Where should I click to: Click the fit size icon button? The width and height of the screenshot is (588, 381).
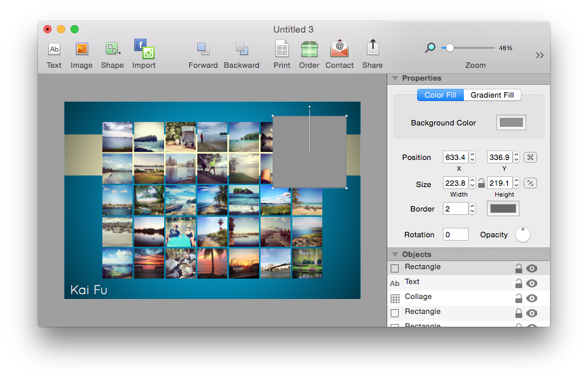pos(530,183)
